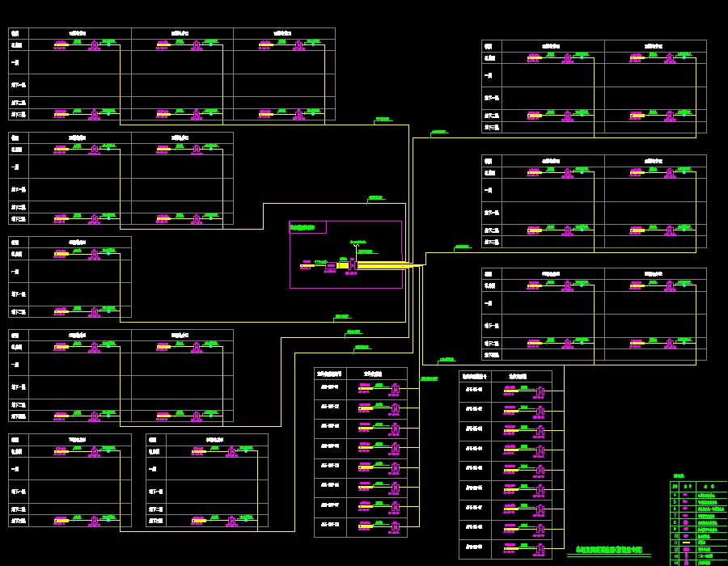
Task: Select the green double-underlined drawing title
Action: click(x=608, y=550)
